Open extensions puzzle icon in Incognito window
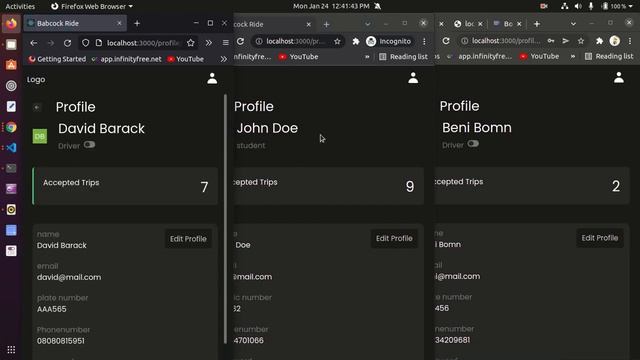 click(x=356, y=41)
